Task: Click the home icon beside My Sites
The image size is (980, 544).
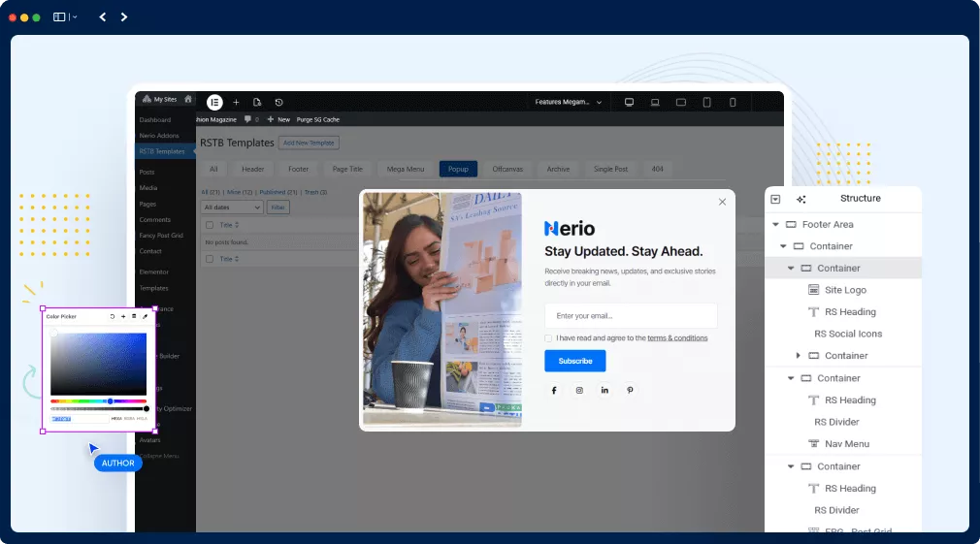Action: (187, 99)
